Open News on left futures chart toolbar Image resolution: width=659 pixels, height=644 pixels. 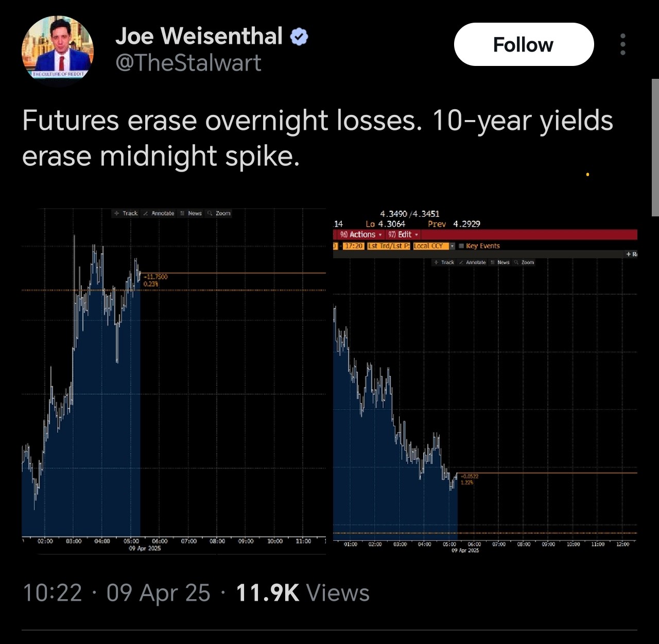[x=191, y=213]
